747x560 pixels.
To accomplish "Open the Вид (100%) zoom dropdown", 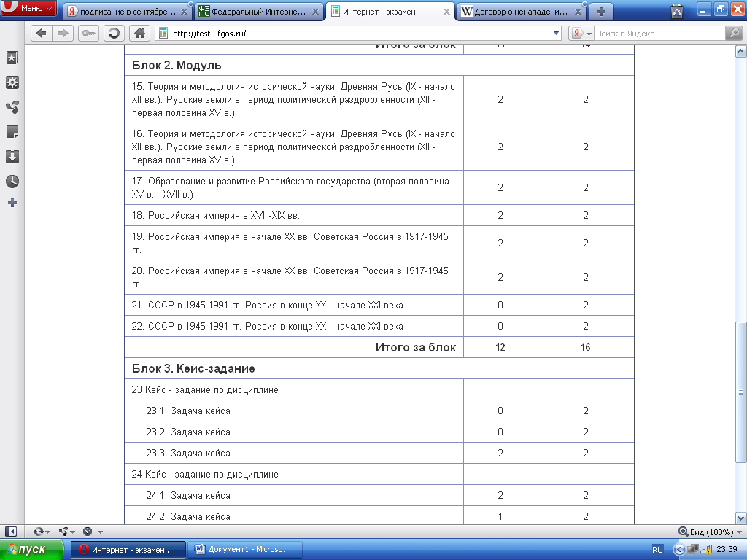I will (711, 532).
